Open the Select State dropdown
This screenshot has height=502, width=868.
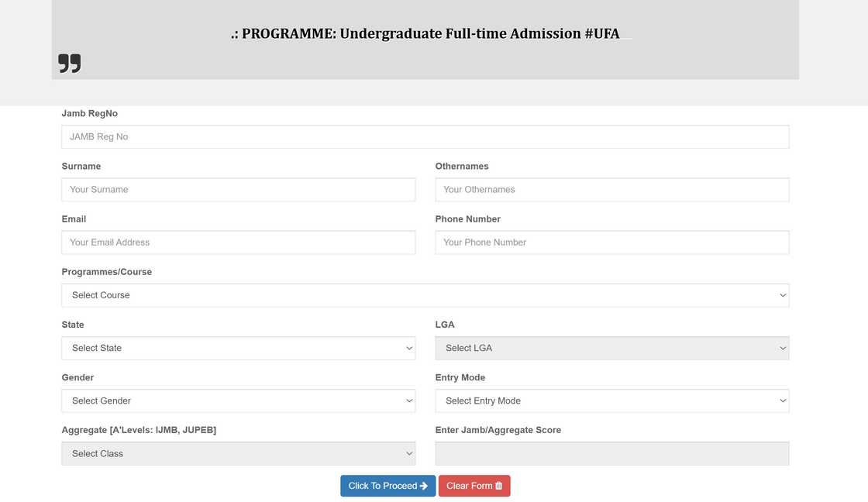[238, 348]
